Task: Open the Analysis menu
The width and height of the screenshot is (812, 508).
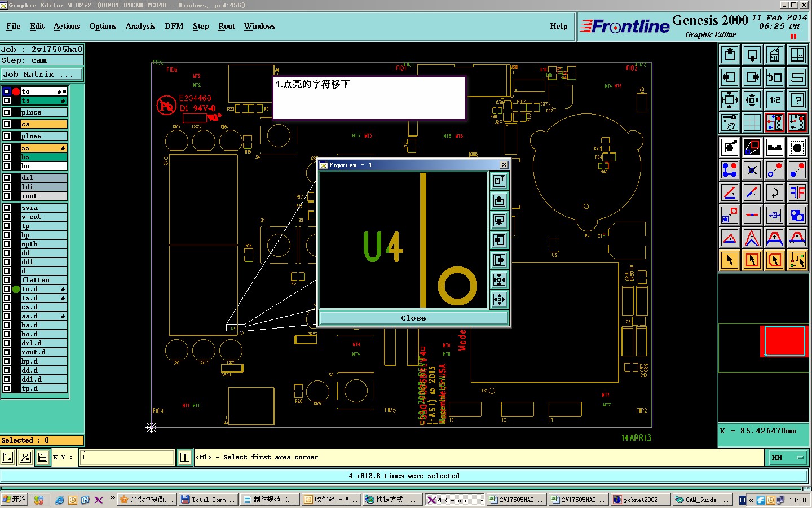Action: click(x=140, y=27)
